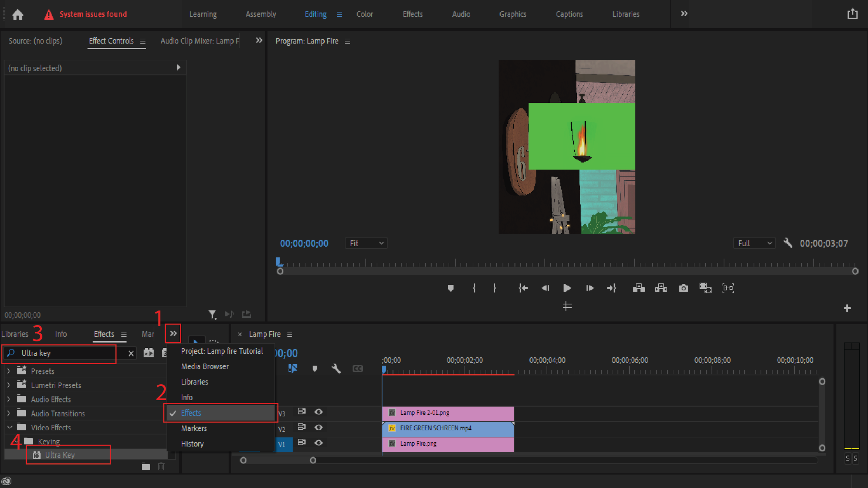Click Export Frame camera icon
The height and width of the screenshot is (488, 868).
(x=683, y=288)
